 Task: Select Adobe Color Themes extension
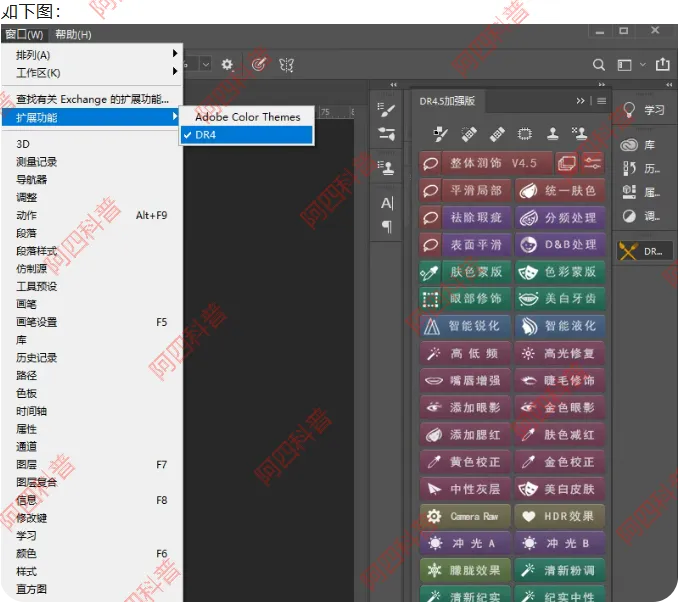[247, 117]
